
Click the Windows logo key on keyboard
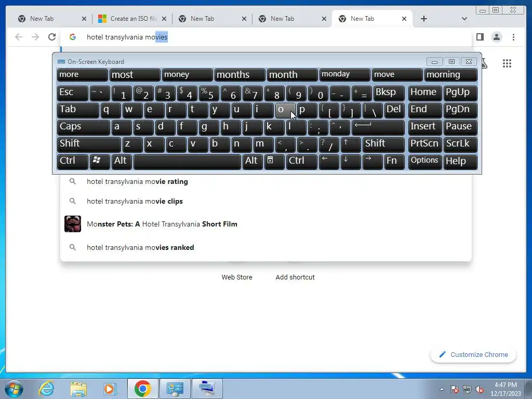tap(100, 162)
